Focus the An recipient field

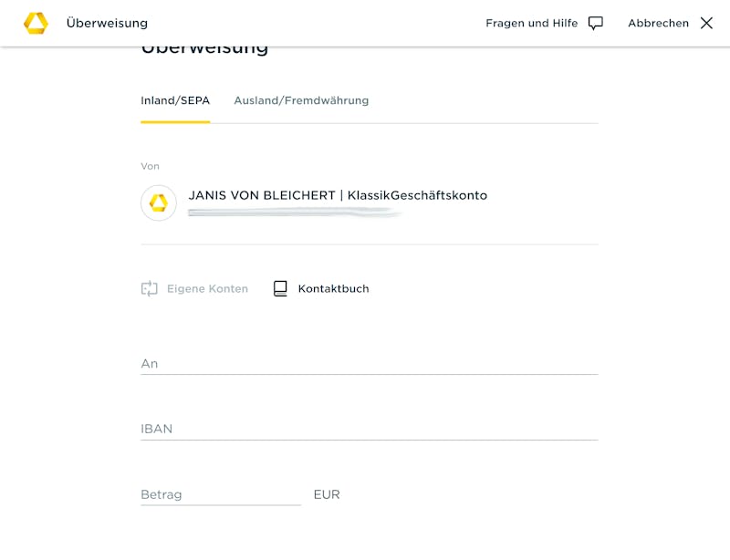pyautogui.click(x=370, y=364)
